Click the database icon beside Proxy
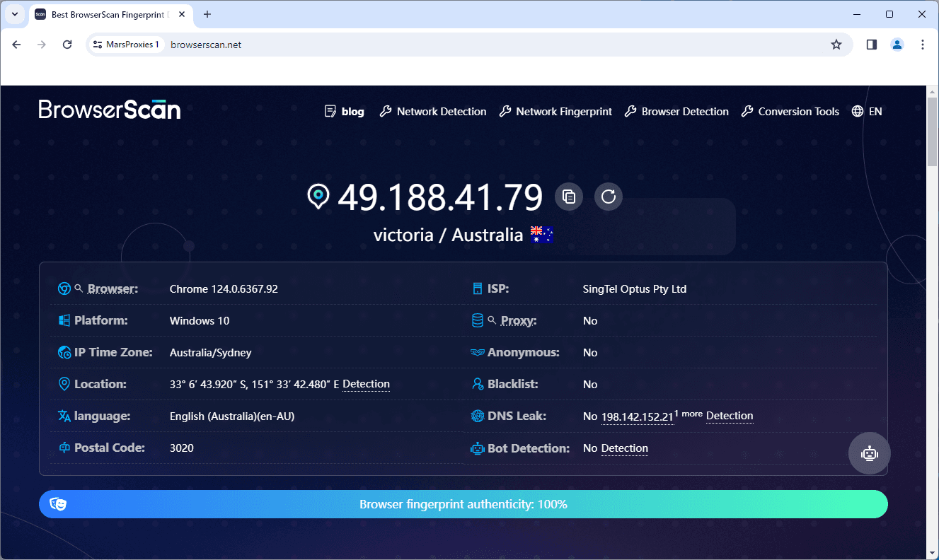Viewport: 939px width, 560px height. click(477, 320)
